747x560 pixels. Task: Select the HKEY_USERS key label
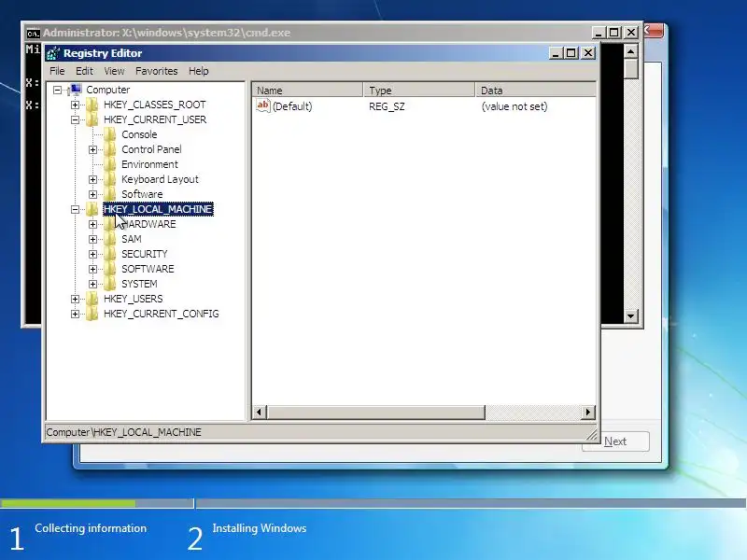coord(133,299)
